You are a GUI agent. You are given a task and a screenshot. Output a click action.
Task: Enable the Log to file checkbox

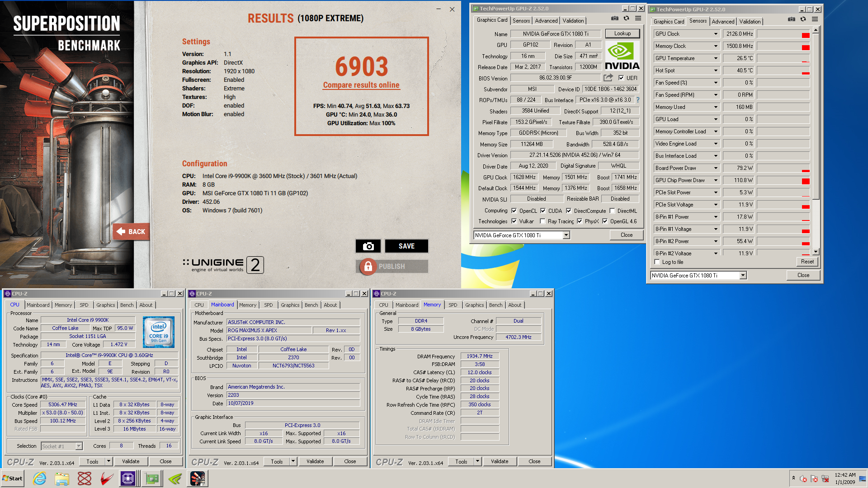(x=657, y=262)
